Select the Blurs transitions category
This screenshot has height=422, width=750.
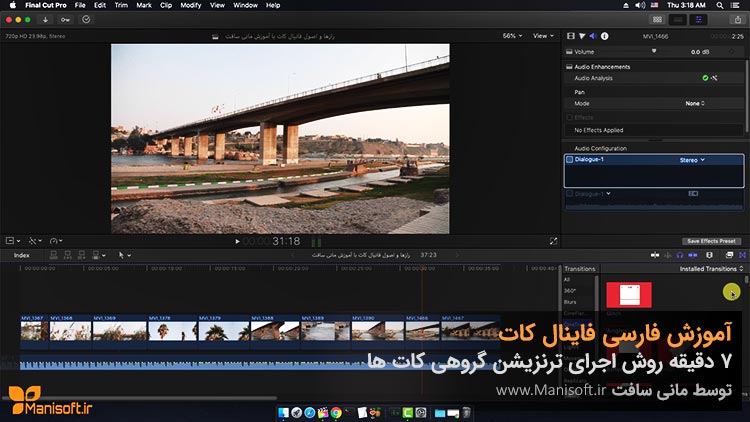coord(570,302)
